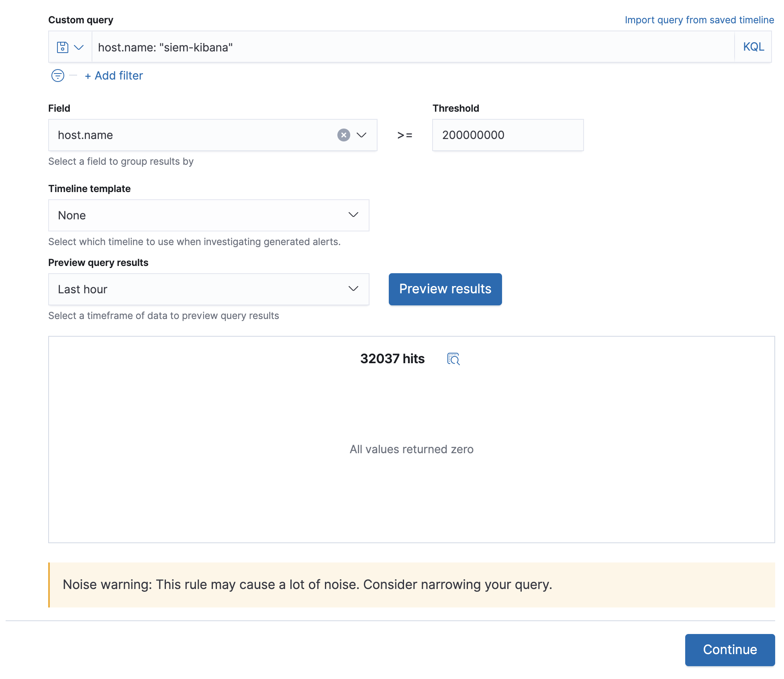Click into the Threshold value field

pyautogui.click(x=507, y=135)
